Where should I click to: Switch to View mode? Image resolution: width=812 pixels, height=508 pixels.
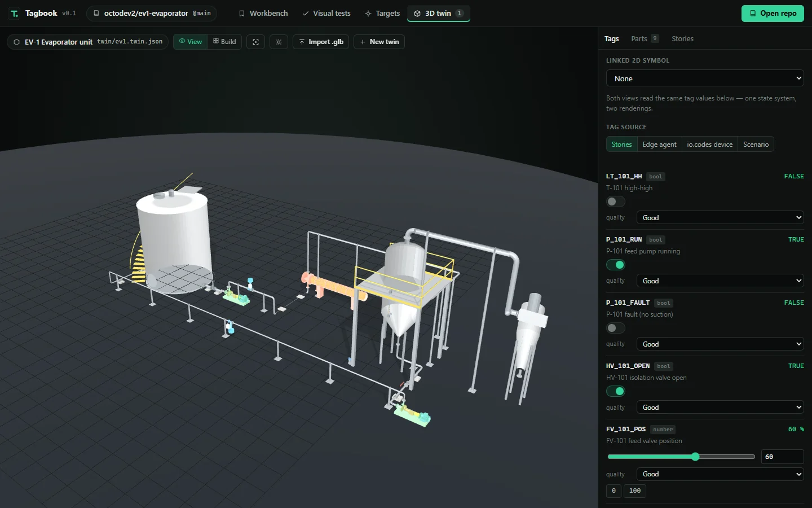(x=190, y=42)
